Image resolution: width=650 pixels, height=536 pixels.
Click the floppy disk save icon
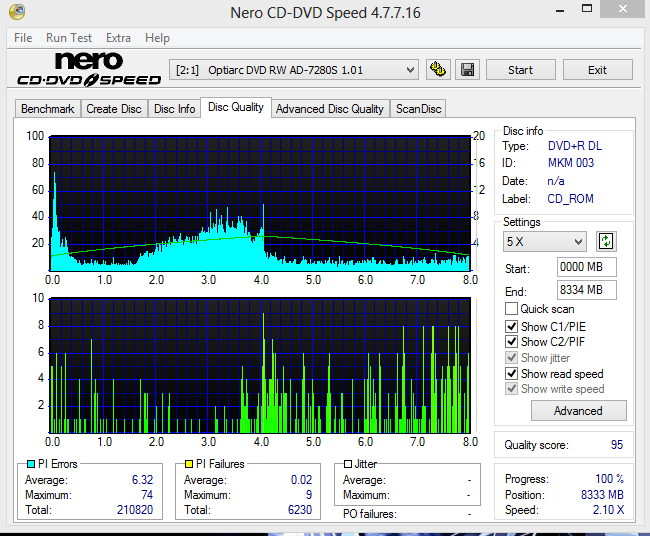point(468,70)
